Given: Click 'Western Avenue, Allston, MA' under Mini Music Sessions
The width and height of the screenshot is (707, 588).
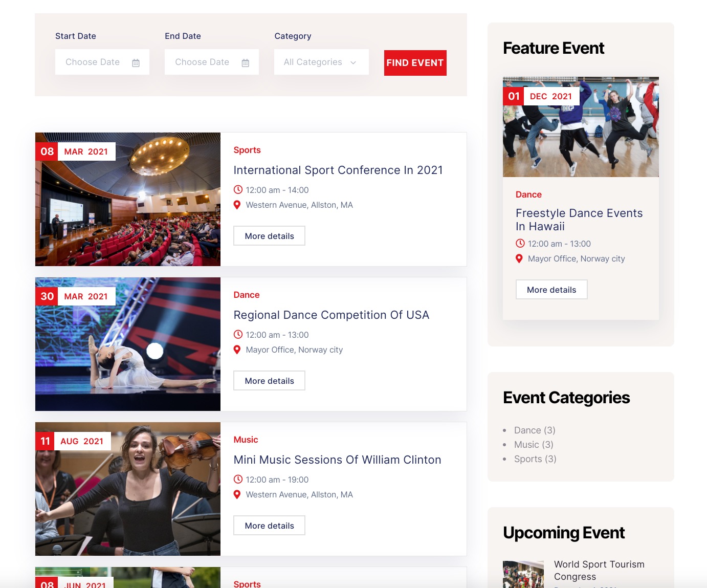Looking at the screenshot, I should pyautogui.click(x=299, y=495).
